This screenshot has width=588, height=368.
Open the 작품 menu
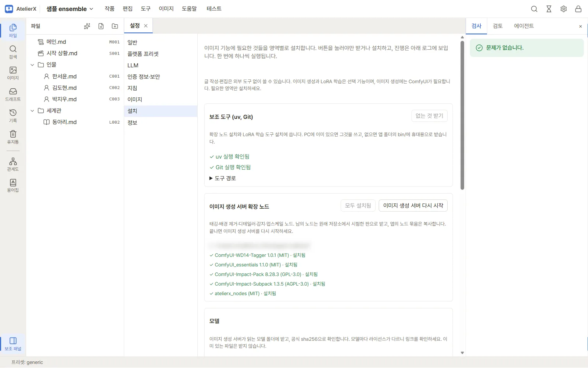[x=110, y=8]
